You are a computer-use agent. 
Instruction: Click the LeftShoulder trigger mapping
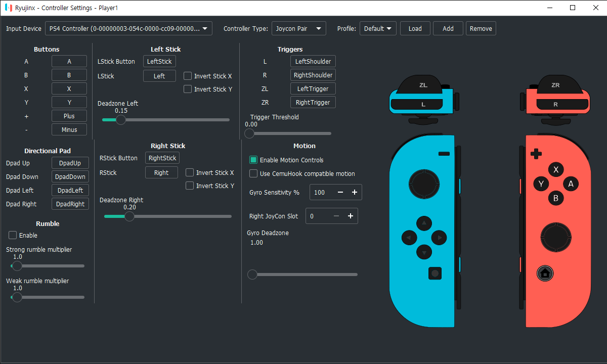click(313, 61)
